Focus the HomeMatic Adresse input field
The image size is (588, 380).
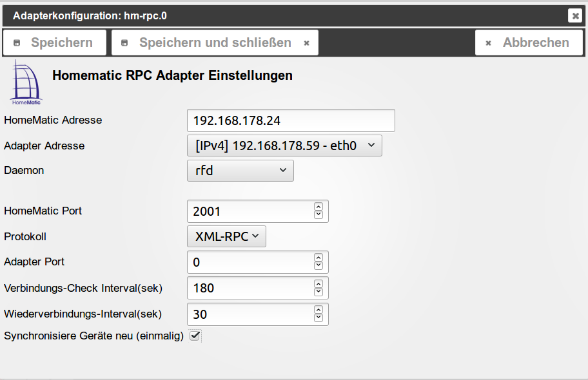tap(291, 120)
